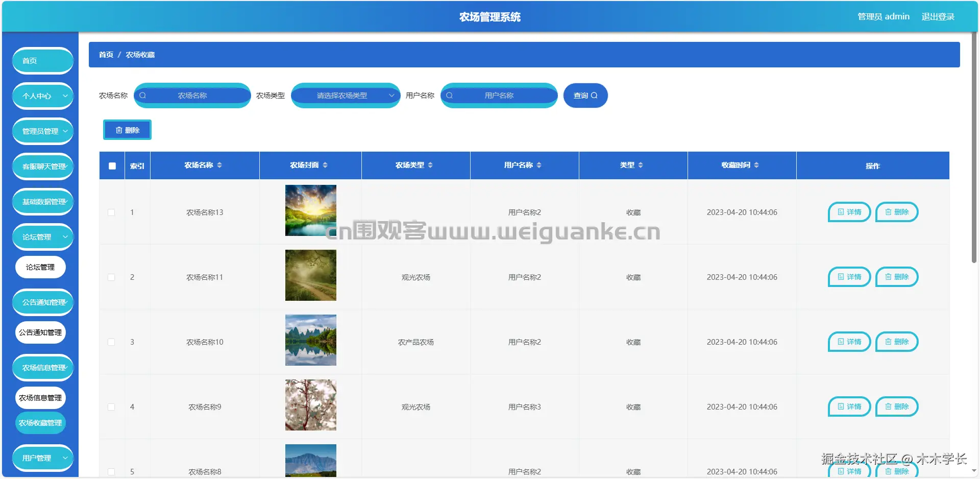Click the 用户名称3 cell
Screen dimensions: 980x479
[x=525, y=407]
